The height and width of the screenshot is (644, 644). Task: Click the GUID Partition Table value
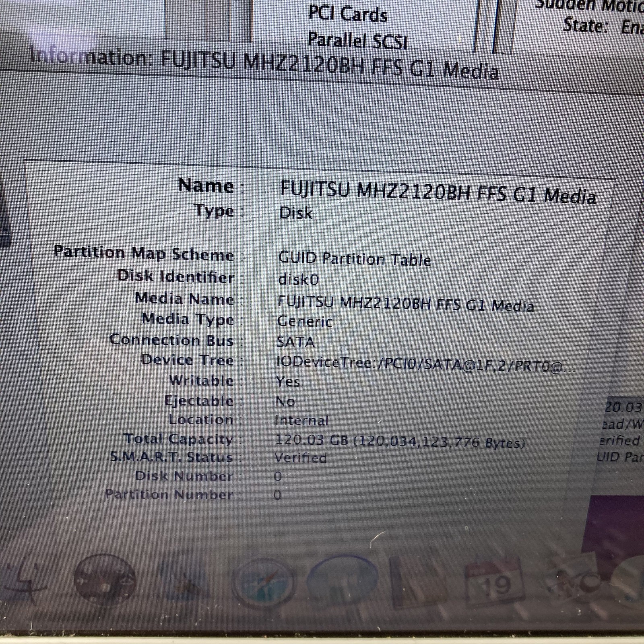(x=355, y=258)
